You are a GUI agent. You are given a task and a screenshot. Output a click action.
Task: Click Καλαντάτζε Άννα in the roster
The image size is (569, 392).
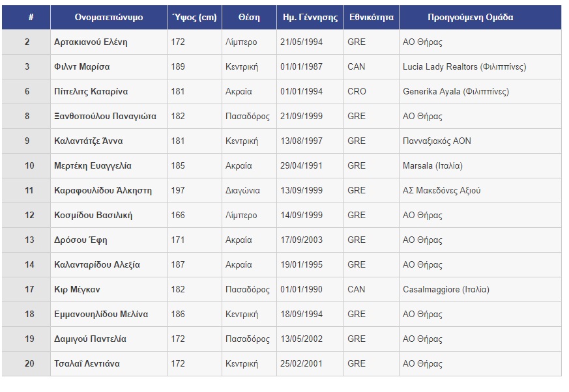pyautogui.click(x=88, y=141)
